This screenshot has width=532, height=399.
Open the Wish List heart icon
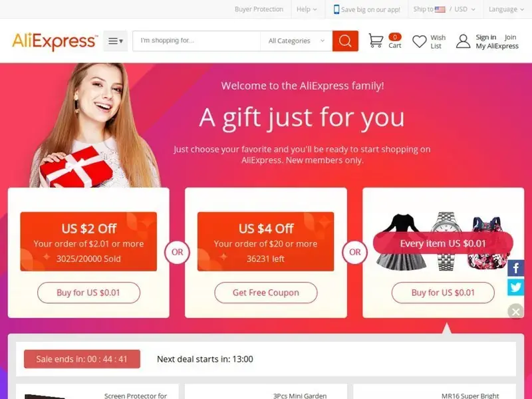420,41
